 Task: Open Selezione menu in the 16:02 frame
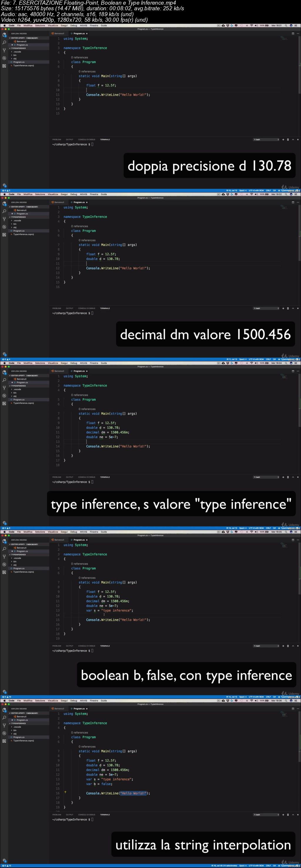40,194
